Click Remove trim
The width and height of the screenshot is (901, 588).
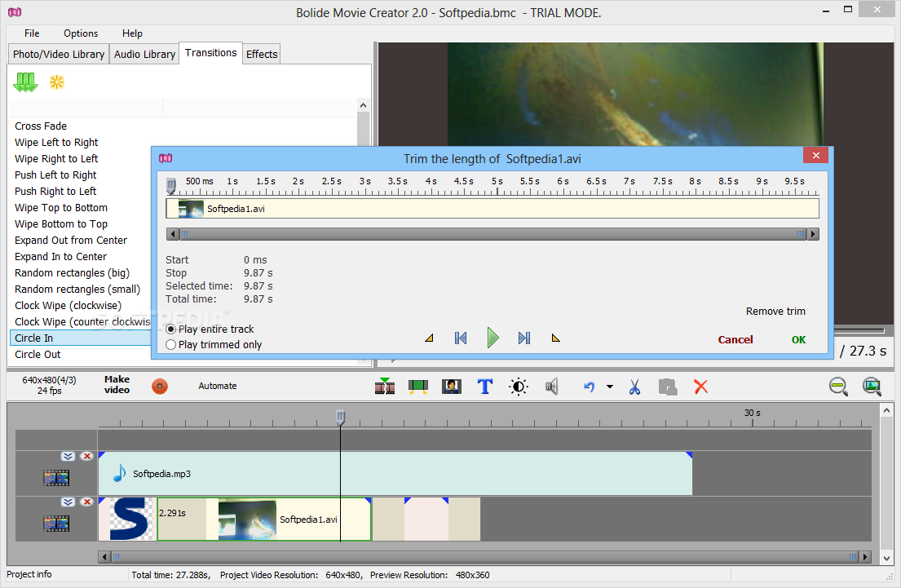click(x=775, y=311)
